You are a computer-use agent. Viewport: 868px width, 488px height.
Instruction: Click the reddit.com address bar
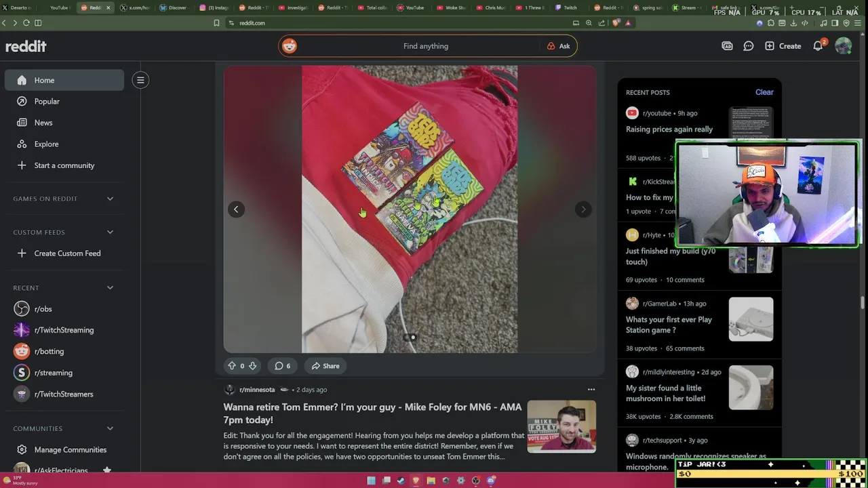point(400,23)
